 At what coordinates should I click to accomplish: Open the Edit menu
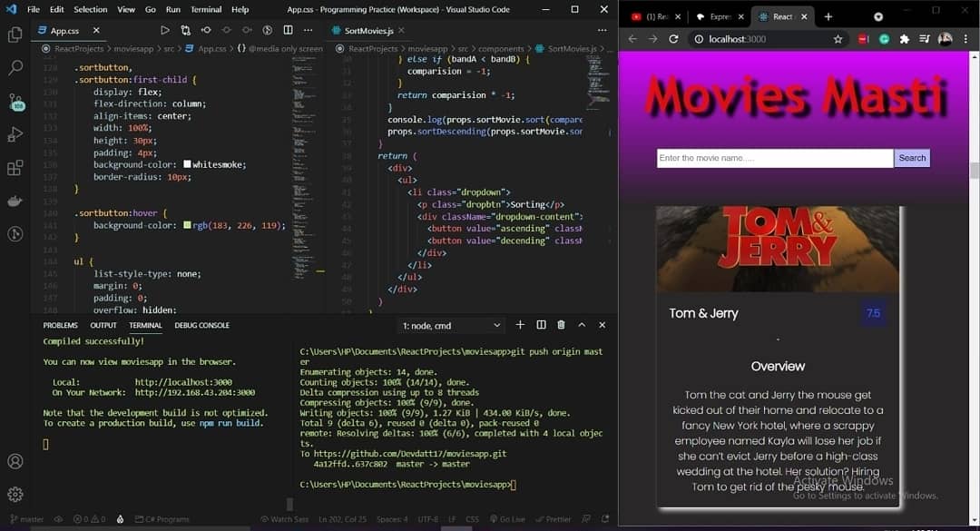(57, 9)
